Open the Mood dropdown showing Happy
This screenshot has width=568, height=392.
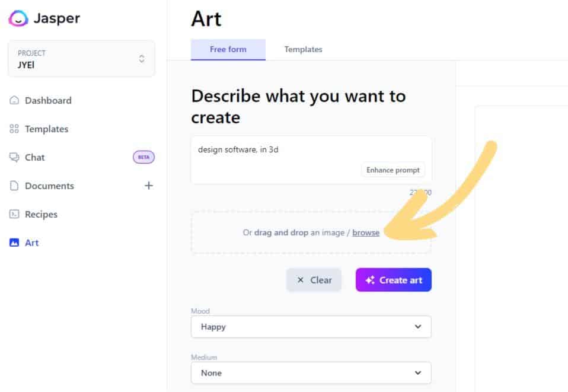tap(311, 327)
